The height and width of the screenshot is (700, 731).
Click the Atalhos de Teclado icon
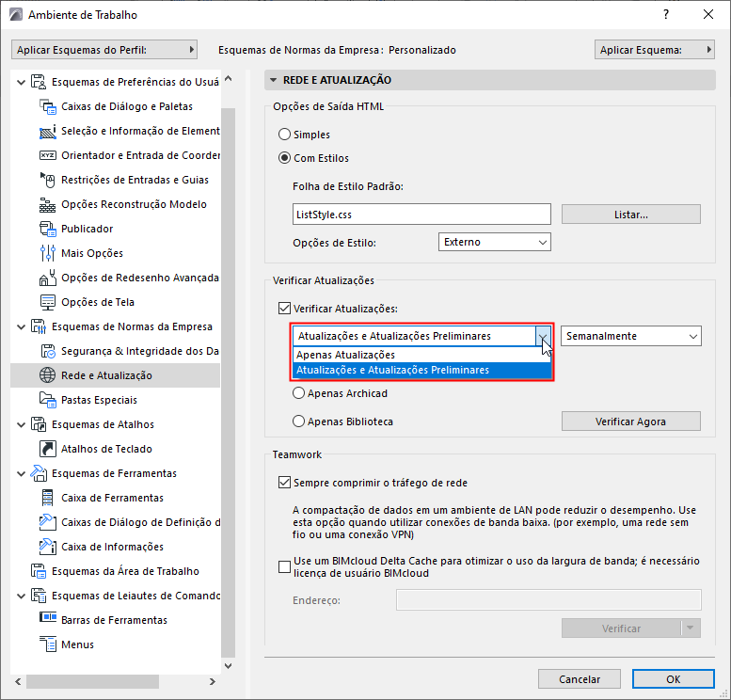point(48,449)
